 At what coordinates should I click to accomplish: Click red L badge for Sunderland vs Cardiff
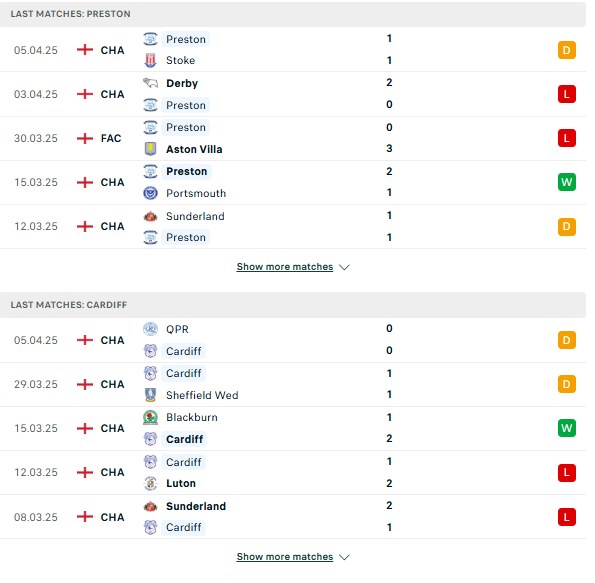tap(567, 517)
